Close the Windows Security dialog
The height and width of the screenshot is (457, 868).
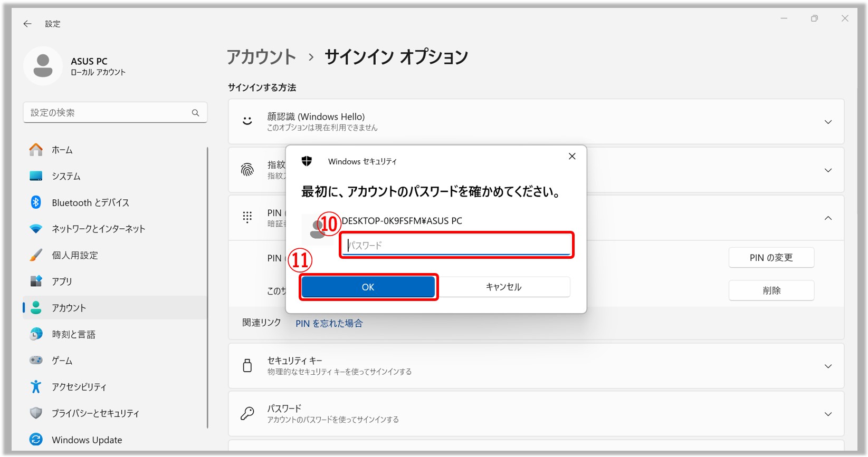572,157
